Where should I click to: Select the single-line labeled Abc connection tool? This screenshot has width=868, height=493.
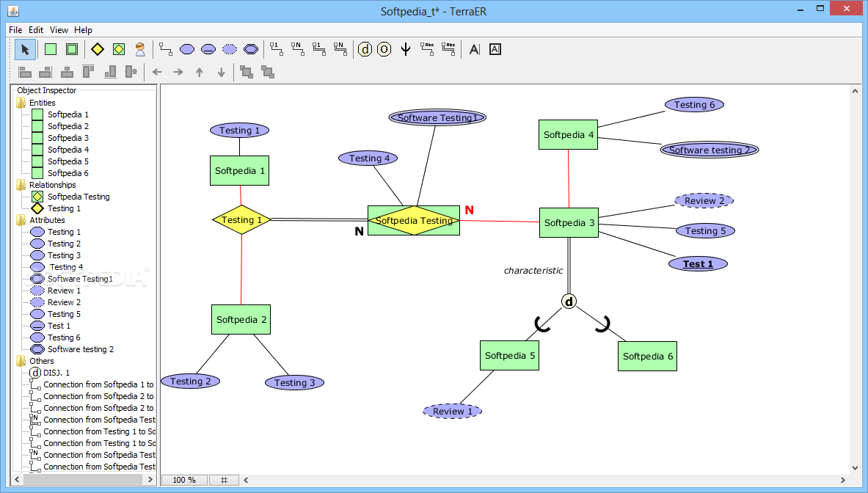pyautogui.click(x=427, y=49)
